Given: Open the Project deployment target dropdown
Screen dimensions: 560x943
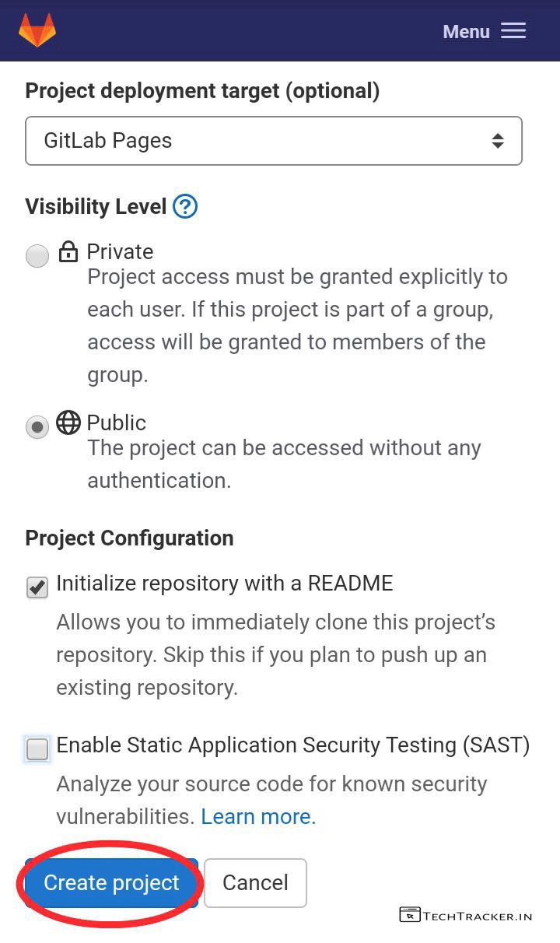Looking at the screenshot, I should pos(274,141).
